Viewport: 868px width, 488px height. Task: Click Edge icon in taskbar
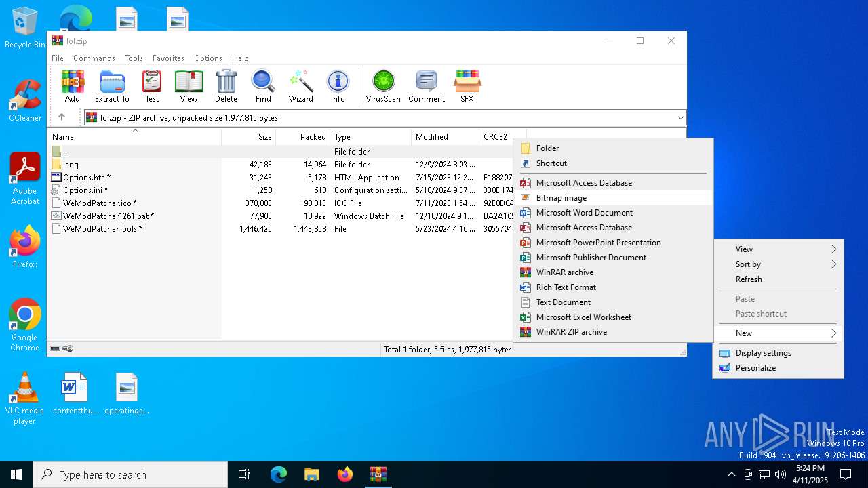click(x=279, y=474)
